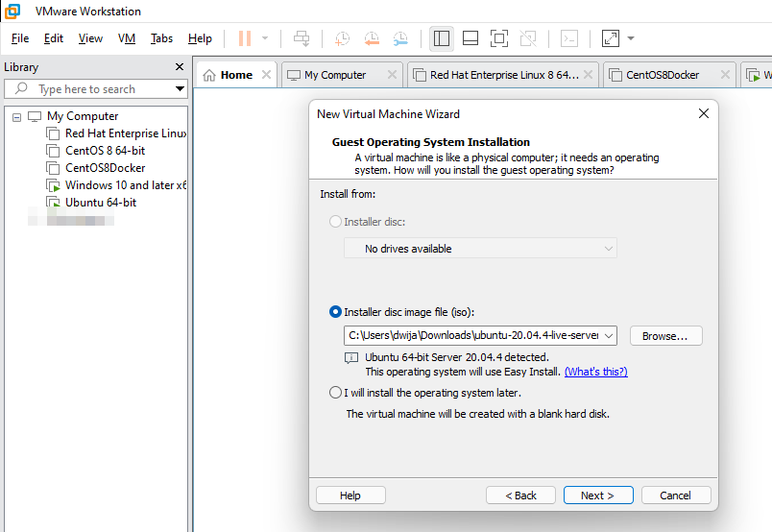This screenshot has width=772, height=532.
Task: Select CentOS 8 64-bit in library
Action: click(105, 151)
